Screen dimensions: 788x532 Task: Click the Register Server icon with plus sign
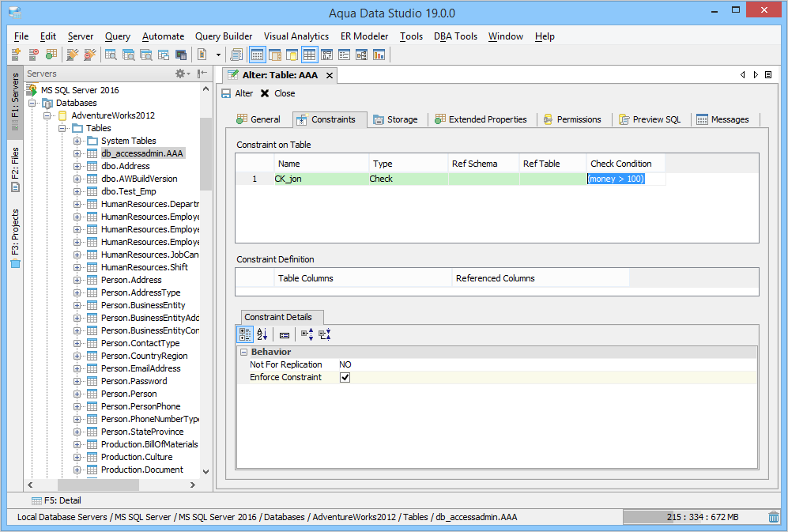coord(16,55)
